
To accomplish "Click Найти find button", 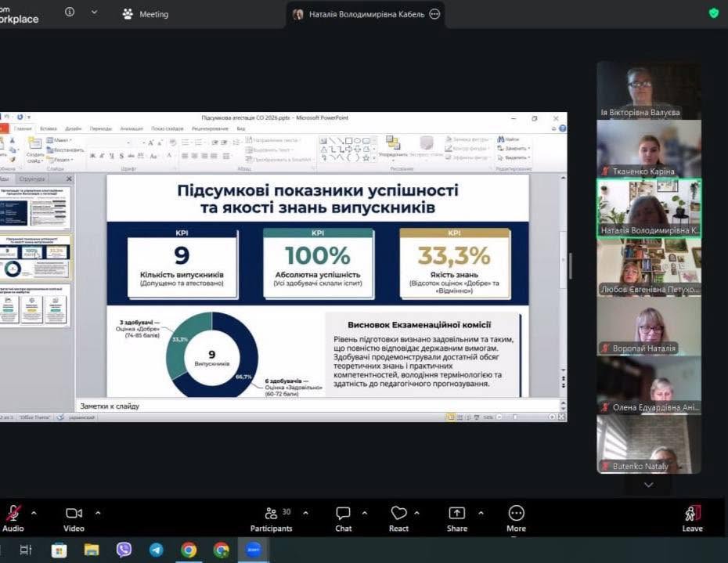I will click(508, 139).
